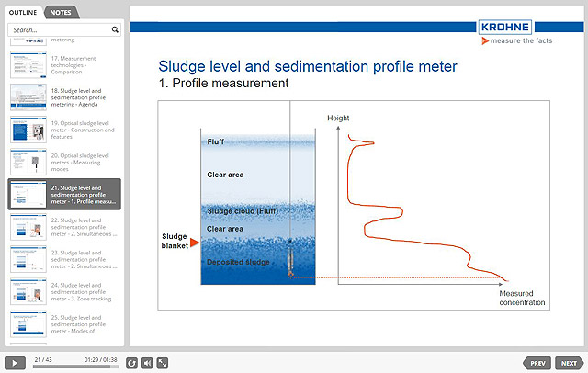Viewport: 588px width, 373px height.
Task: Click the red Sludge blanket arrow marker
Action: pyautogui.click(x=194, y=243)
